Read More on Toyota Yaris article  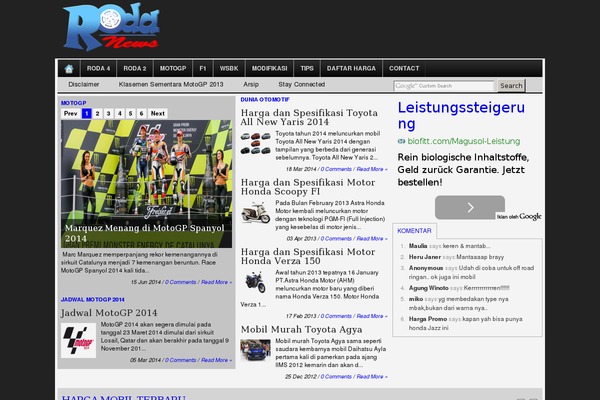click(x=372, y=169)
